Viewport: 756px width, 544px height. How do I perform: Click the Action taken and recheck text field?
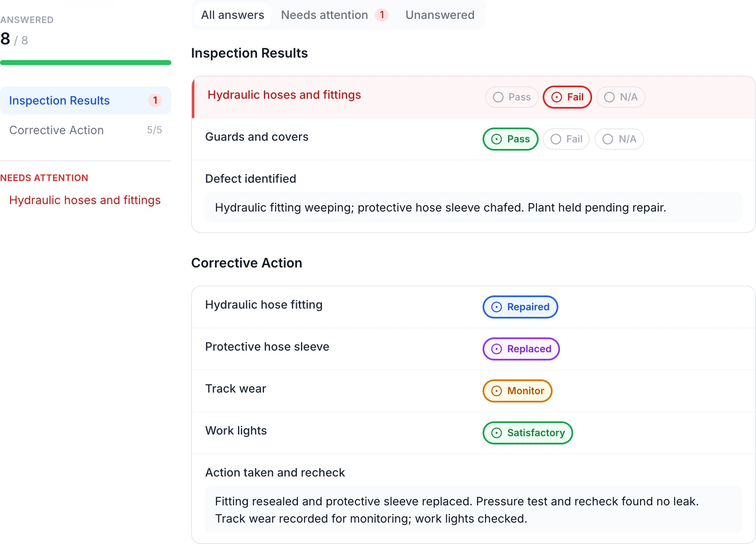474,510
